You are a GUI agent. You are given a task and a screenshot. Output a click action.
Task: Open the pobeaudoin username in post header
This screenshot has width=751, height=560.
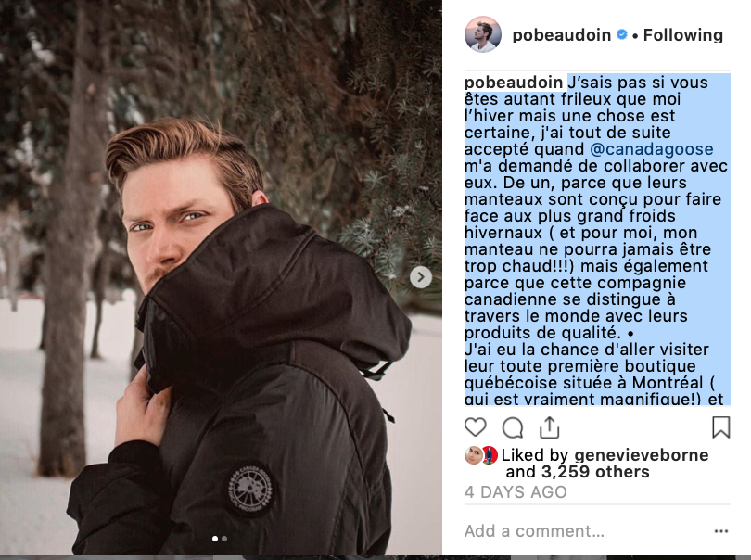click(x=561, y=35)
